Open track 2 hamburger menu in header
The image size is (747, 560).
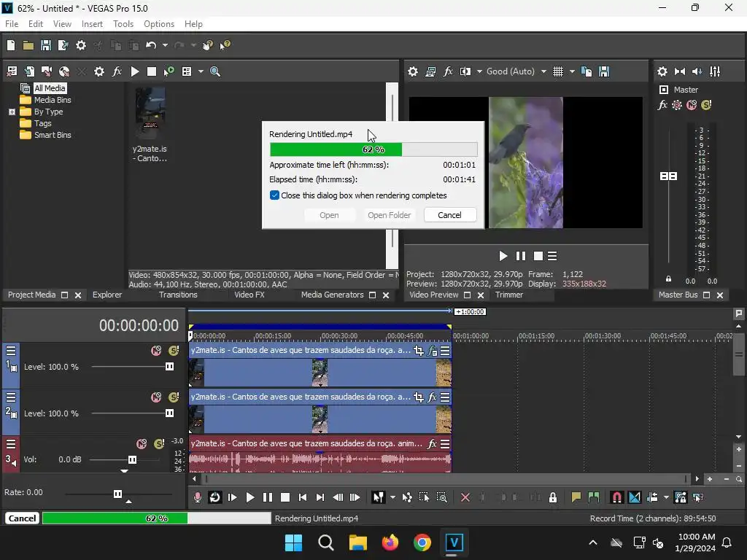coord(11,397)
